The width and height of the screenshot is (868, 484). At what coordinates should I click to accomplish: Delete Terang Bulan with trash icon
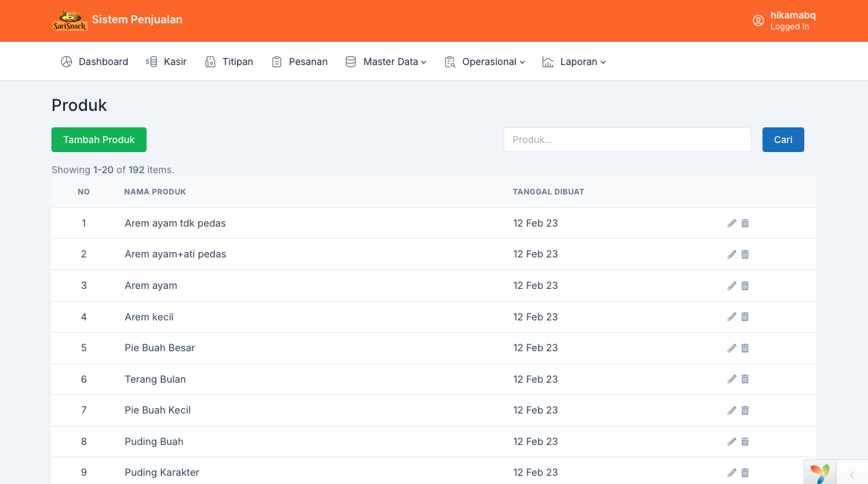(745, 379)
